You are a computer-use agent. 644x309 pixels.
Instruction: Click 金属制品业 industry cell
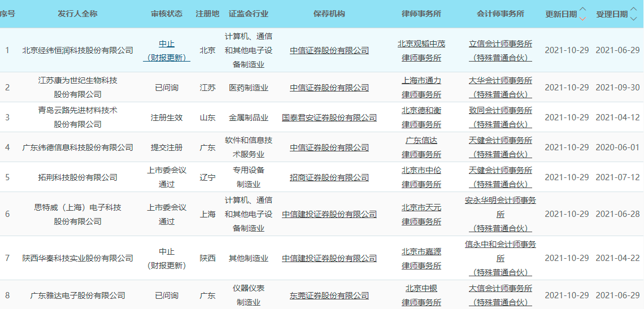(x=249, y=117)
